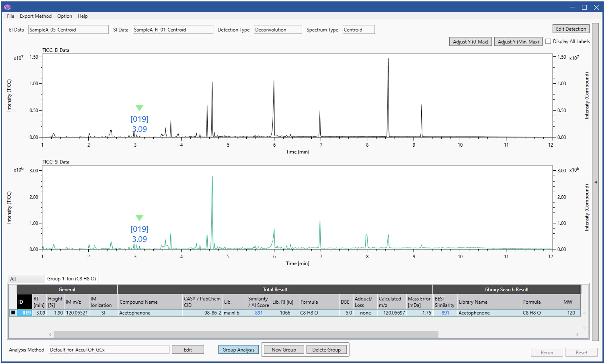Click Adjust Y (0-Max) button

(x=470, y=42)
